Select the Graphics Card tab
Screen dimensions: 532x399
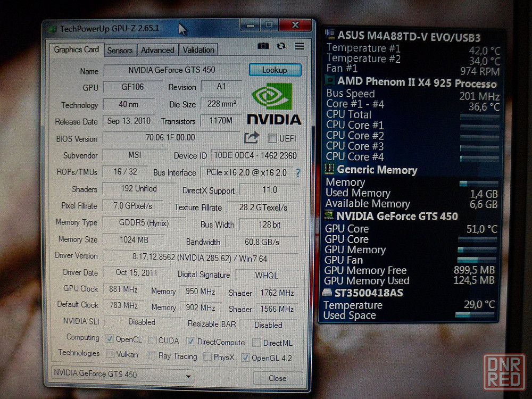(x=76, y=49)
